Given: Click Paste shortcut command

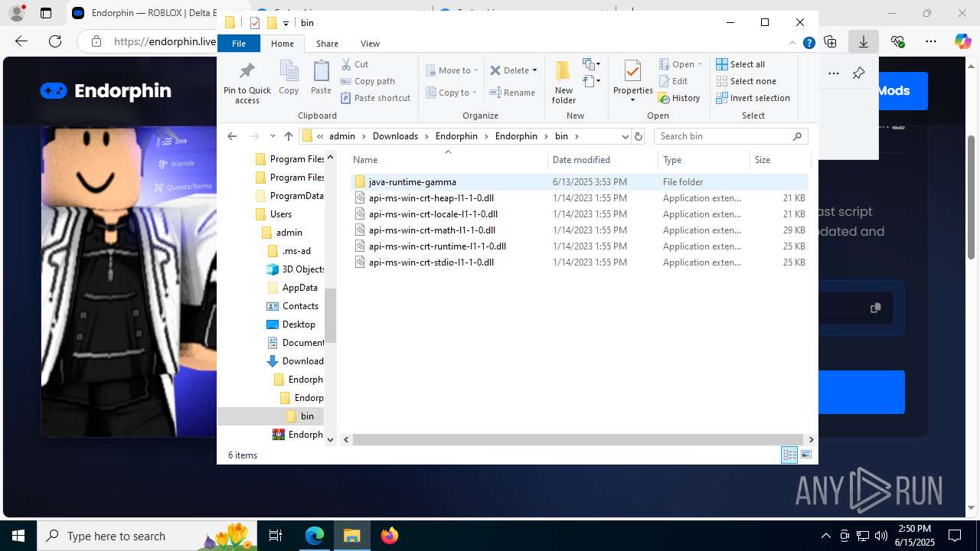Looking at the screenshot, I should pos(375,98).
